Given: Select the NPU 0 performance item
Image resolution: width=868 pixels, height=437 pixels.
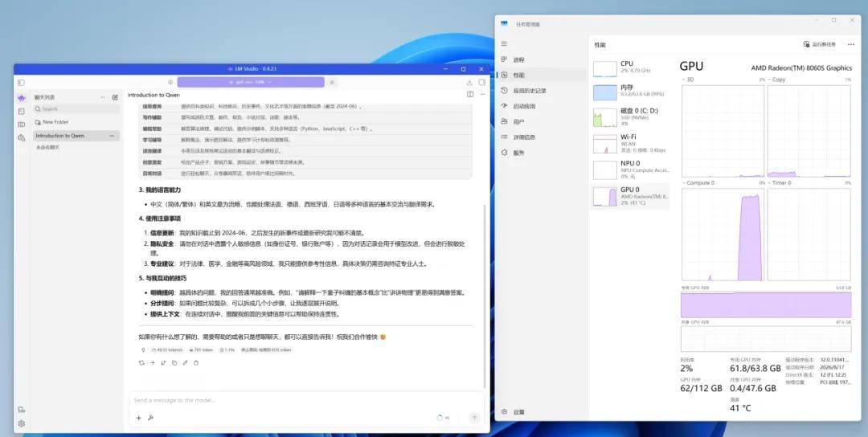Looking at the screenshot, I should point(631,169).
